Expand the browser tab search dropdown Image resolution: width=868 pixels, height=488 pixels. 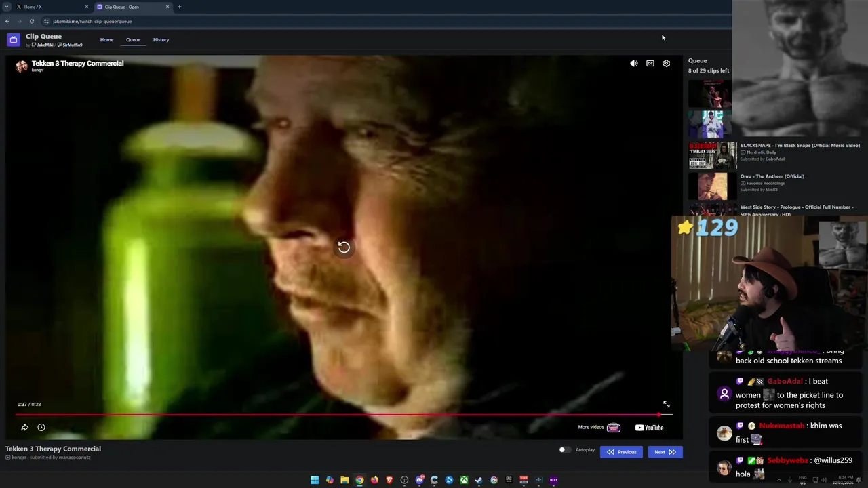[x=6, y=7]
